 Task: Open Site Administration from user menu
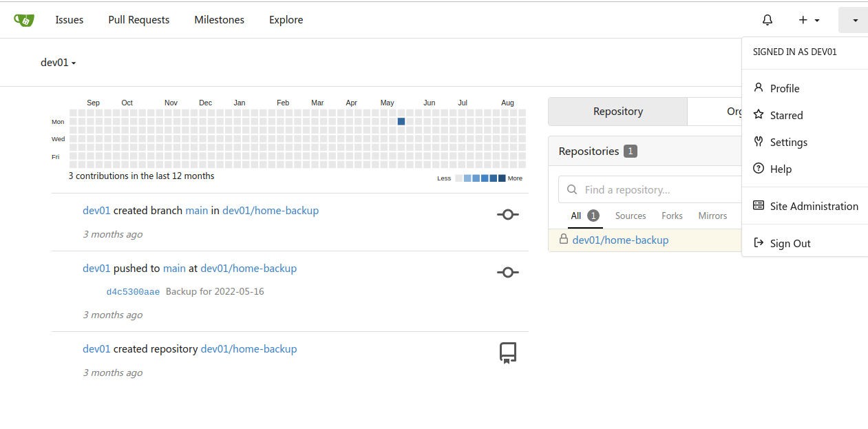point(814,206)
